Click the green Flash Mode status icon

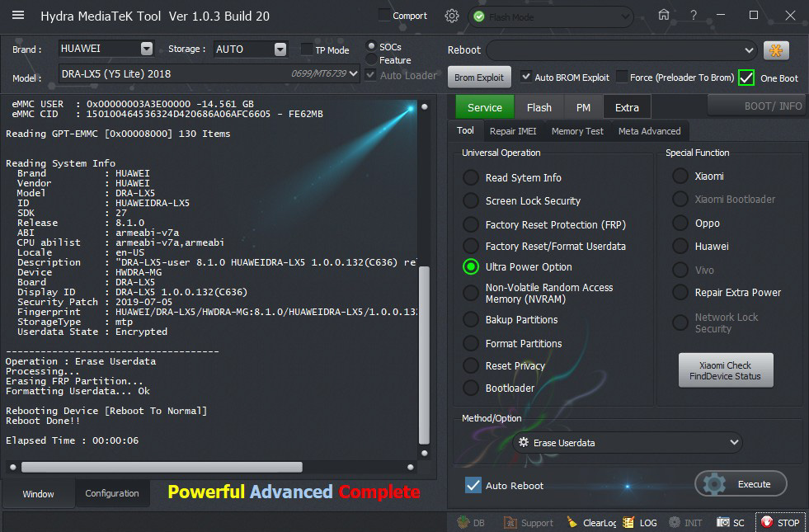point(479,17)
